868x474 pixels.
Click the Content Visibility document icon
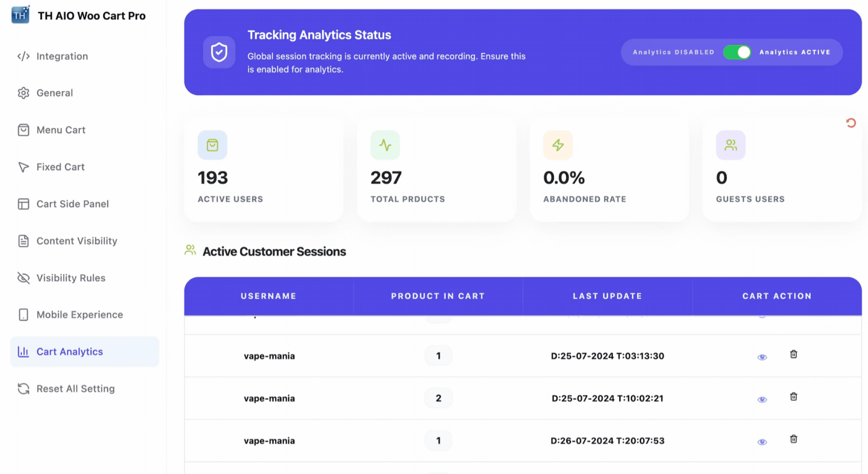(x=23, y=241)
